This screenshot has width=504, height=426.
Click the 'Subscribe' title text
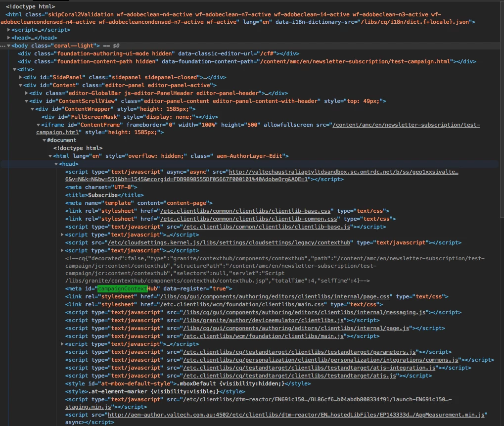pos(103,195)
